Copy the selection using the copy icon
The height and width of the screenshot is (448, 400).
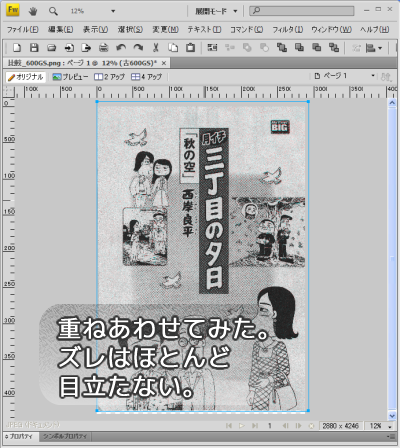173,48
